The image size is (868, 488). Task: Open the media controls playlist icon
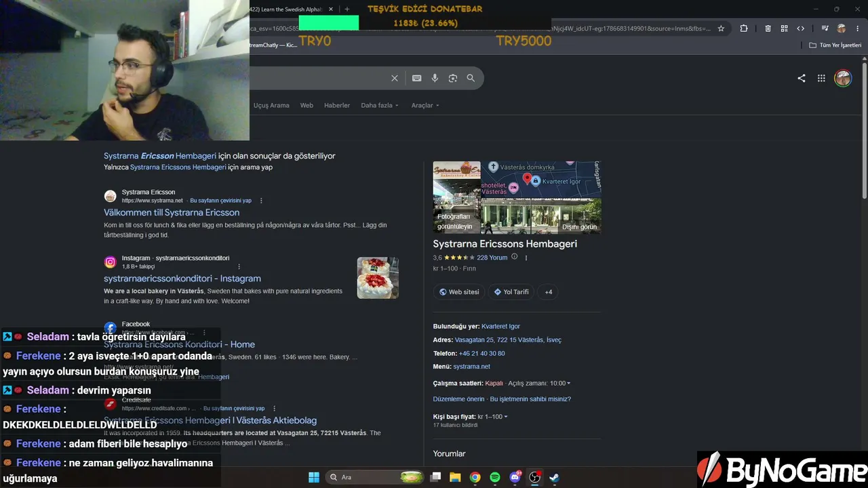[x=825, y=28]
